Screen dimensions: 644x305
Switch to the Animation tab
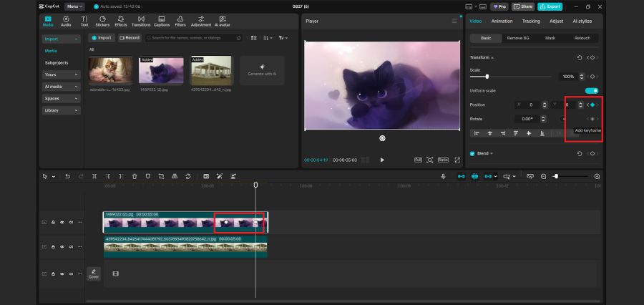[502, 21]
